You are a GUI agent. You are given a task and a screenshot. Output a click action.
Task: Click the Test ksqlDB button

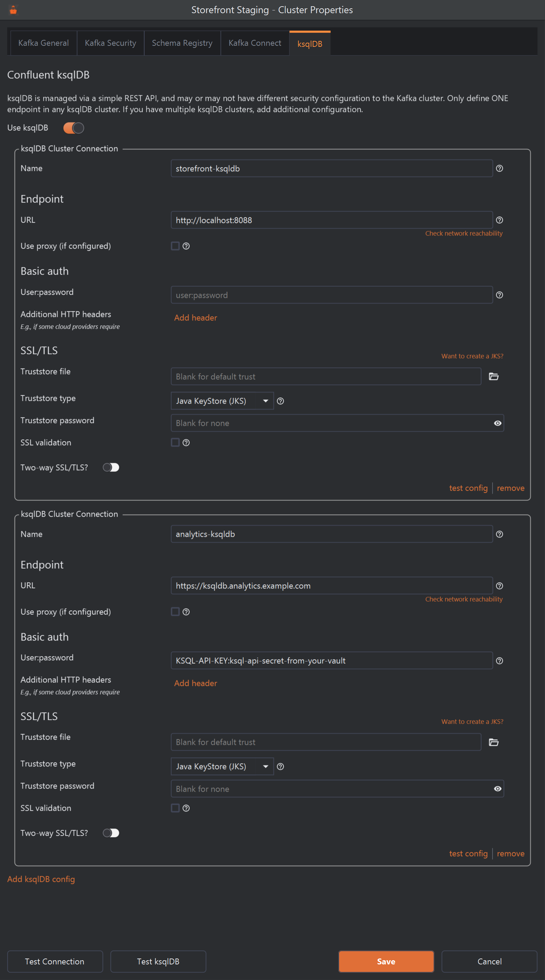pos(158,961)
